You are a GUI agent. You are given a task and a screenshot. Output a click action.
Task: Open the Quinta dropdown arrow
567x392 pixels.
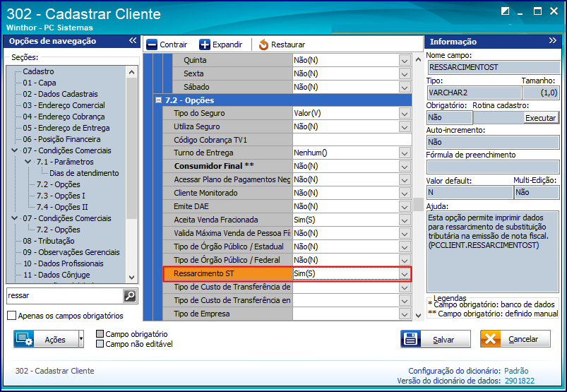coord(405,61)
